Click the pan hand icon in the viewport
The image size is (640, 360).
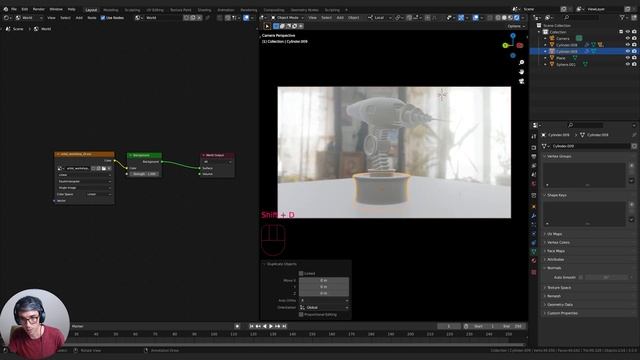click(x=521, y=72)
